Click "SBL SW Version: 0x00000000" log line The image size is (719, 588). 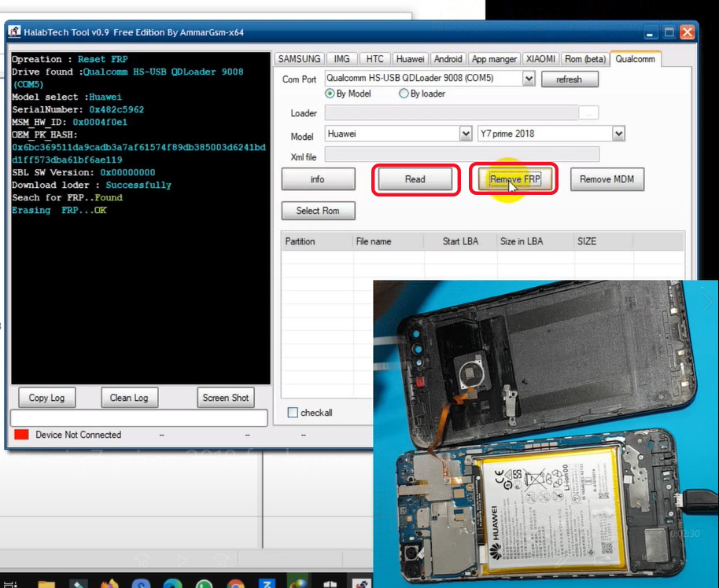tap(83, 172)
